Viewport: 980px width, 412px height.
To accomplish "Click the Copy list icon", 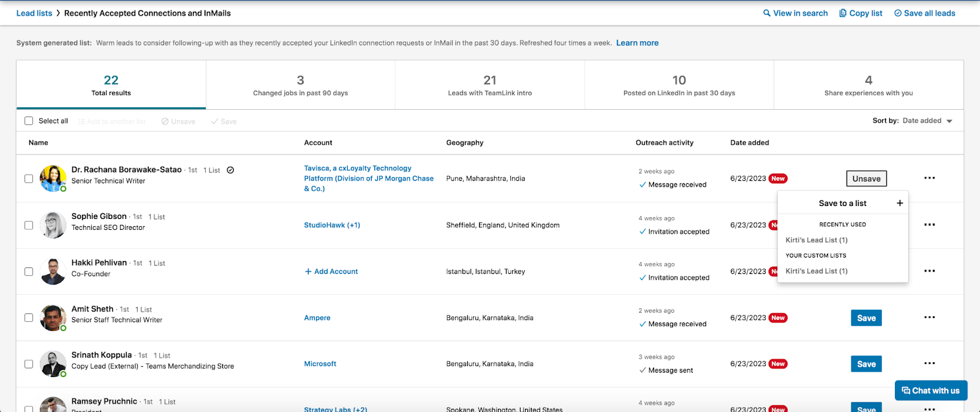I will (843, 13).
